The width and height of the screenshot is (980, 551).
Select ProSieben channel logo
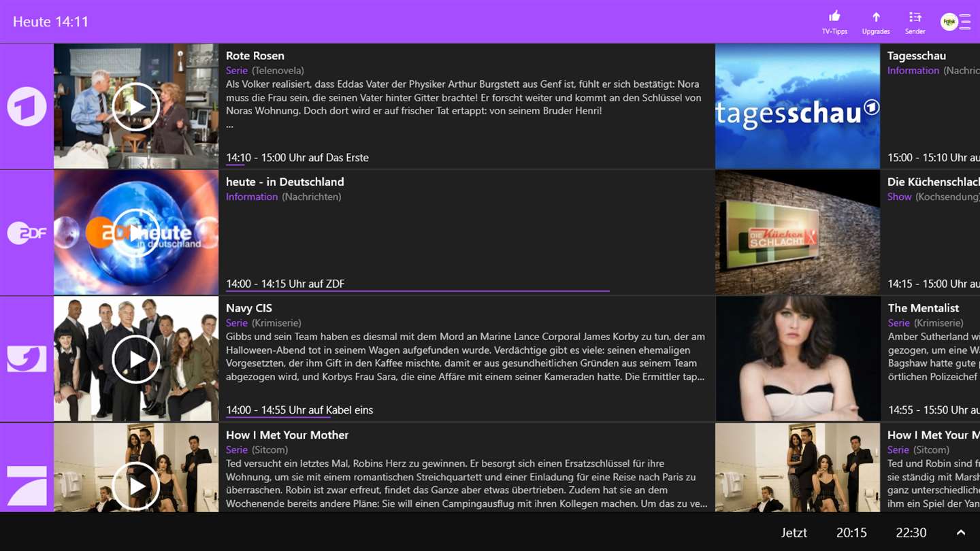27,486
